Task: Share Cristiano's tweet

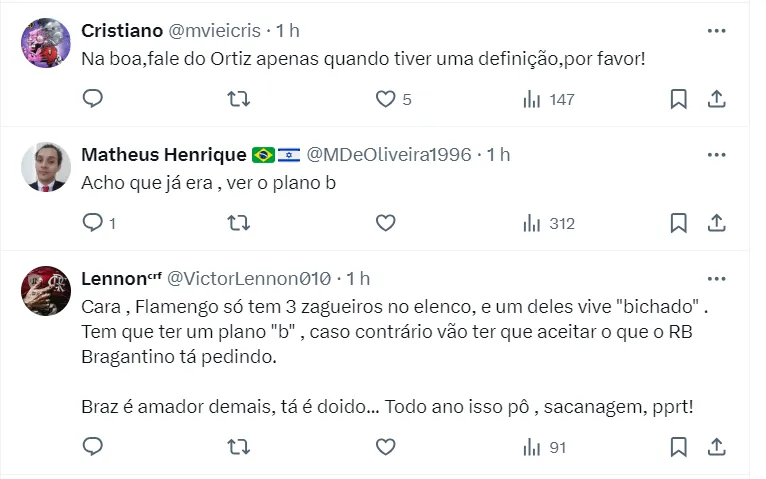Action: 716,99
